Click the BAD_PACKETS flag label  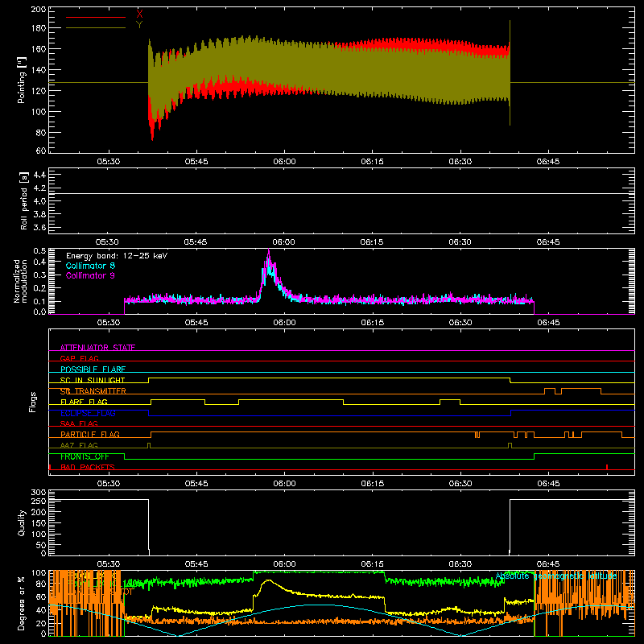click(x=88, y=467)
